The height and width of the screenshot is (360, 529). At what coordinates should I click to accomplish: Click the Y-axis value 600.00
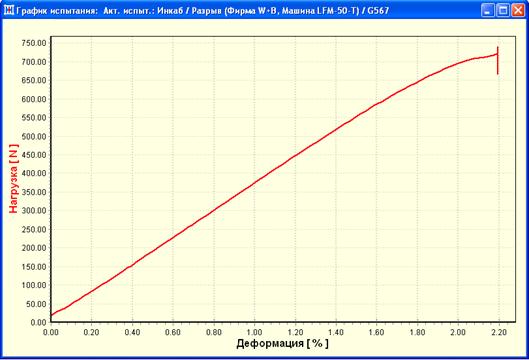pos(34,99)
